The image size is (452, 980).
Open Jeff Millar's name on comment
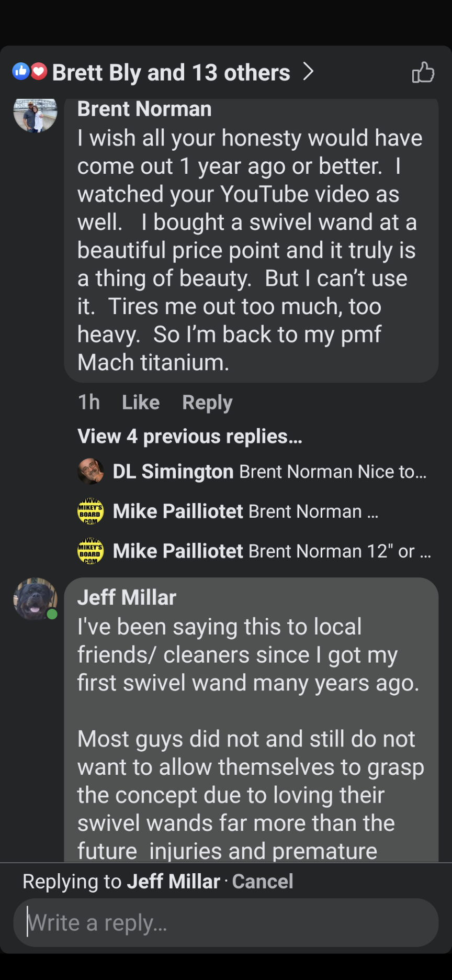click(127, 597)
